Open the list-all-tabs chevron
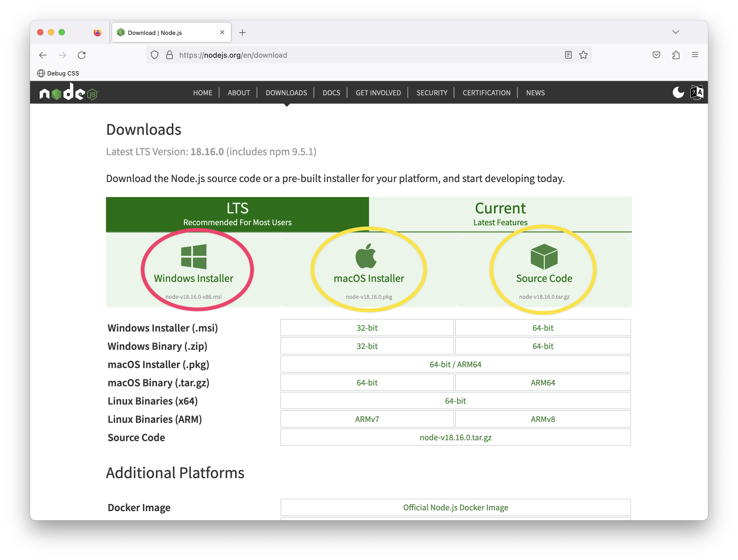Image resolution: width=738 pixels, height=560 pixels. (676, 32)
